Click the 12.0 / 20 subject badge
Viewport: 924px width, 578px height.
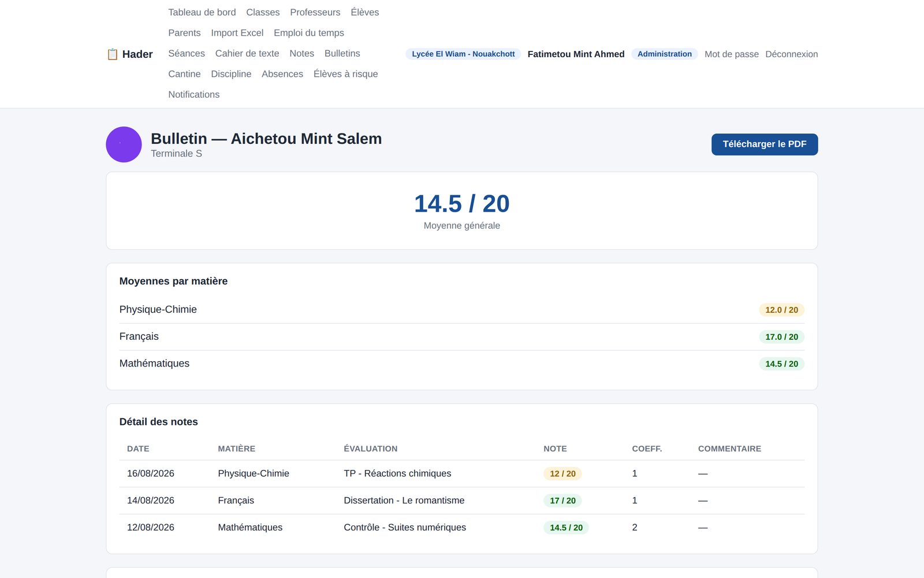pyautogui.click(x=781, y=310)
